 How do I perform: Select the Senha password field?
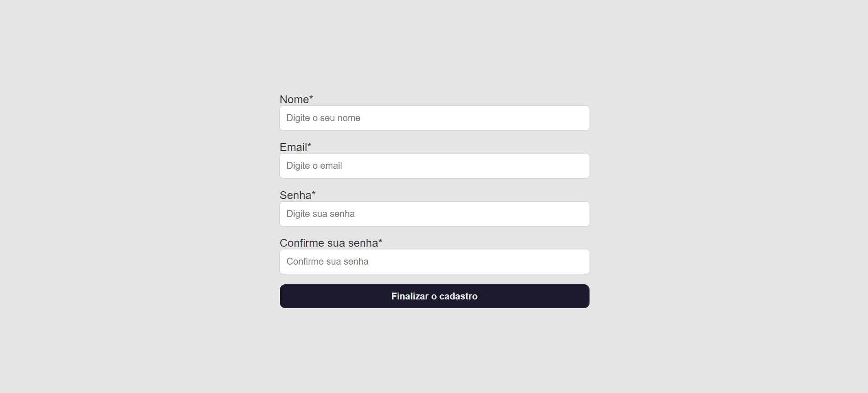(x=434, y=214)
